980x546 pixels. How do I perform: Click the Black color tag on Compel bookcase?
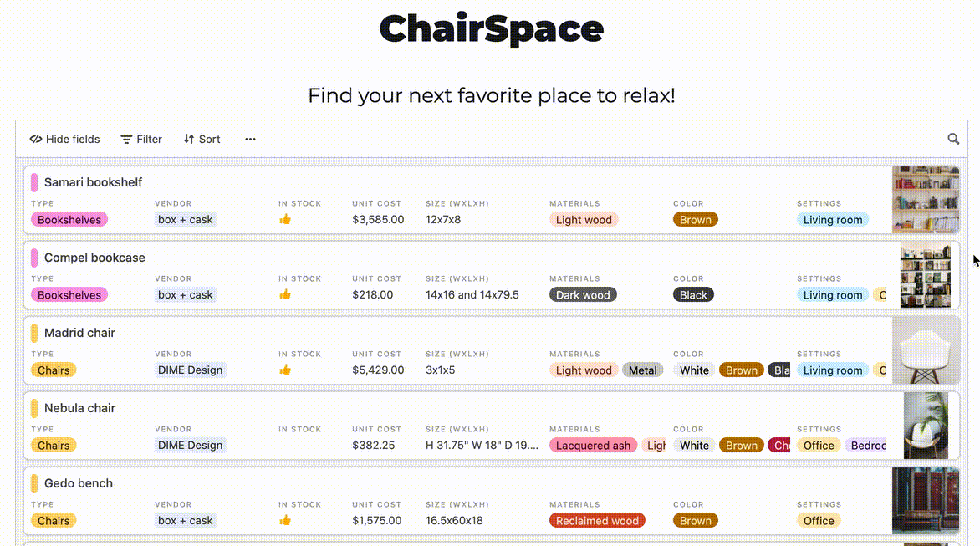693,295
